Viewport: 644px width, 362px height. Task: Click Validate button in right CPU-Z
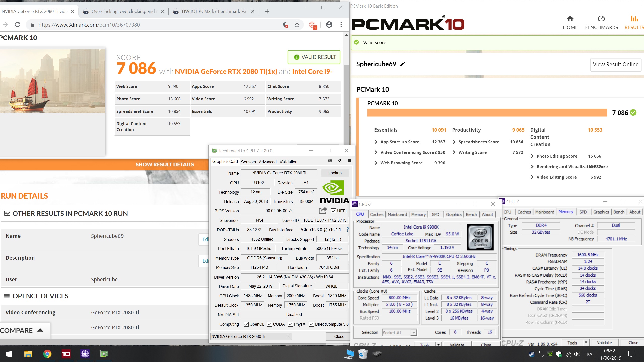[x=604, y=343]
